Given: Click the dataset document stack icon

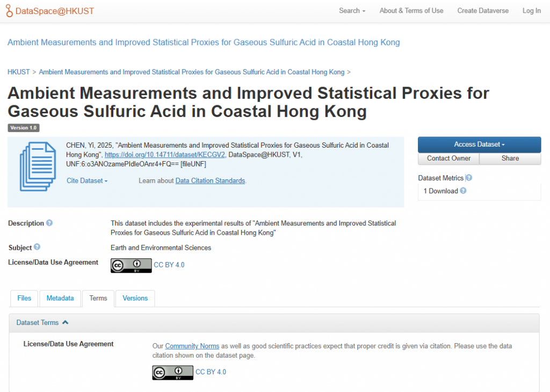Looking at the screenshot, I should click(38, 166).
